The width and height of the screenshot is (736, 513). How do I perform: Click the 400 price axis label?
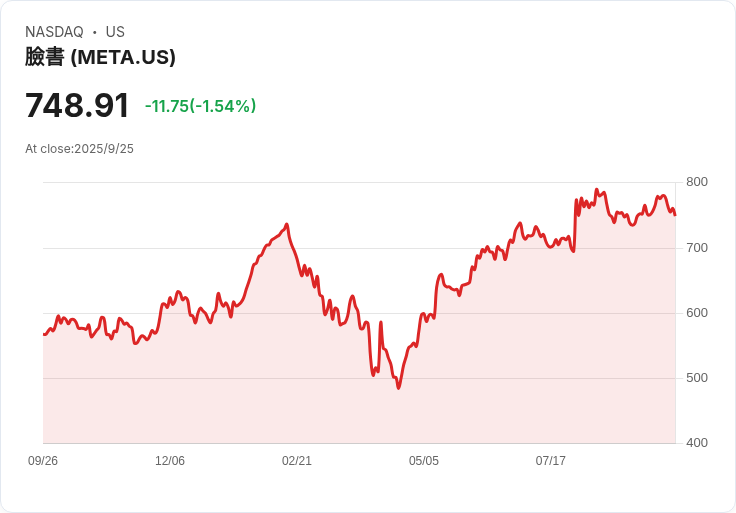click(x=697, y=443)
